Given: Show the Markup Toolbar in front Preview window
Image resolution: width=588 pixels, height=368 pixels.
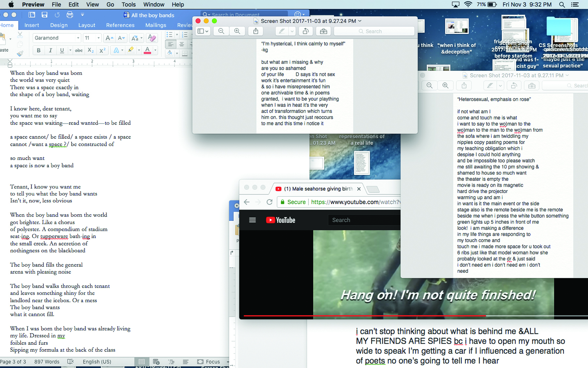Looking at the screenshot, I should point(323,31).
